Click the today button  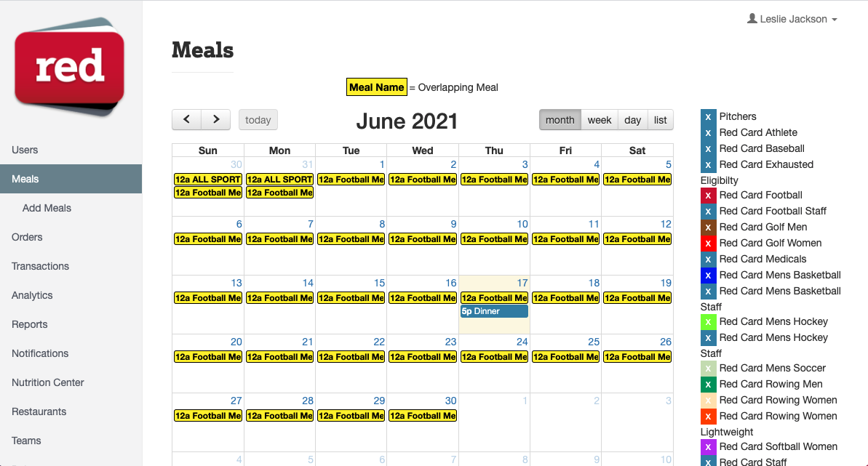pos(258,120)
